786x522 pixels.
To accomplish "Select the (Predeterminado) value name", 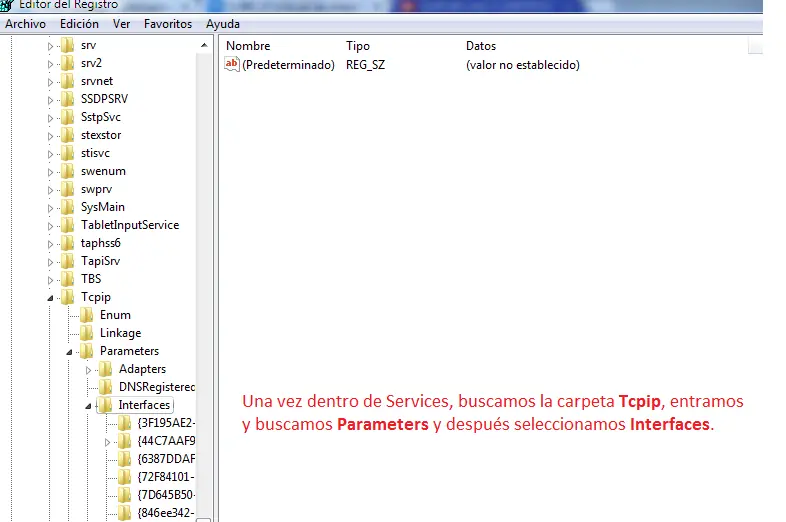I will click(x=288, y=65).
